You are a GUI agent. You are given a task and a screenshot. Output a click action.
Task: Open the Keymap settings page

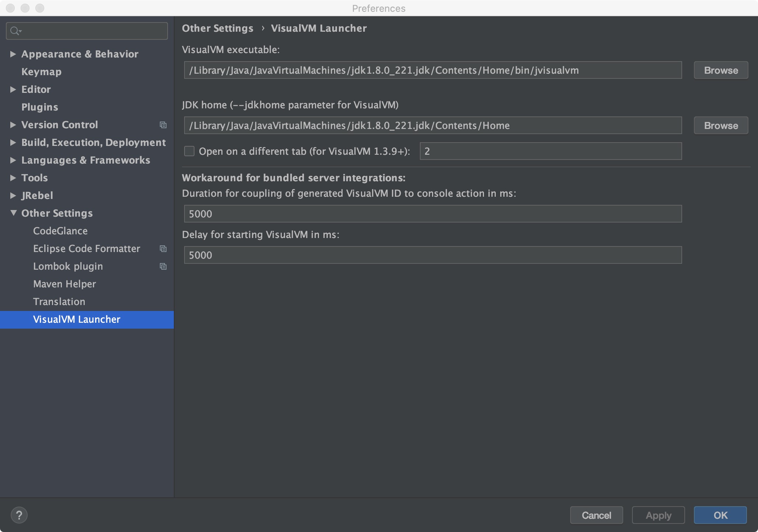[x=41, y=72]
